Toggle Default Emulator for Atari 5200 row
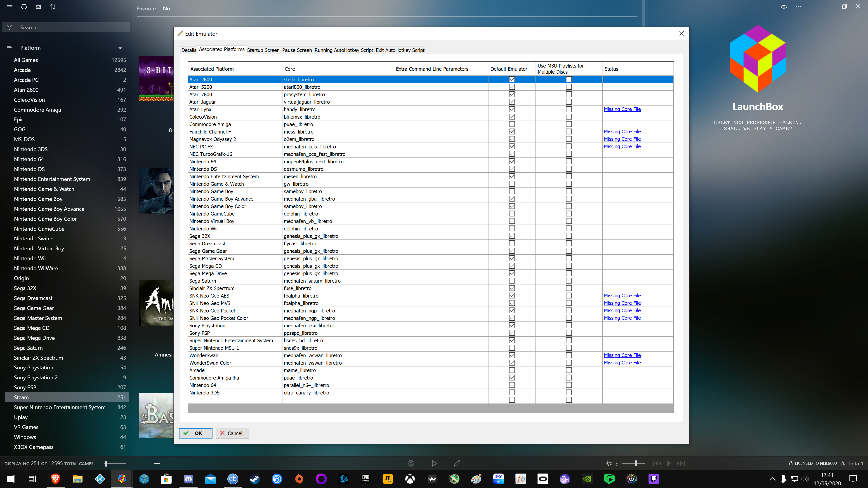This screenshot has width=868, height=488. point(512,87)
